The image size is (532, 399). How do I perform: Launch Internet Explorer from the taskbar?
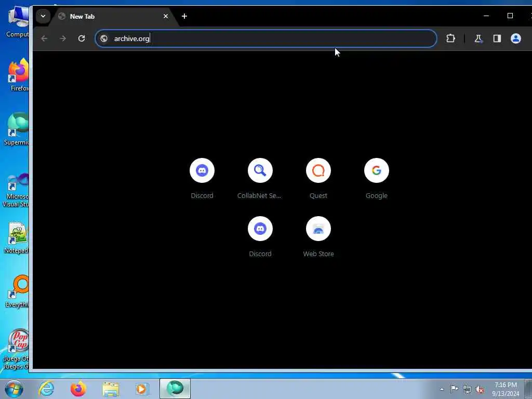point(46,389)
